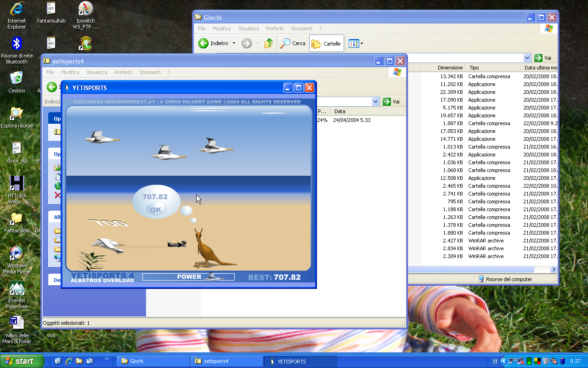Open the fantarisultati desktop file
Image resolution: width=588 pixels, height=368 pixels.
point(51,13)
